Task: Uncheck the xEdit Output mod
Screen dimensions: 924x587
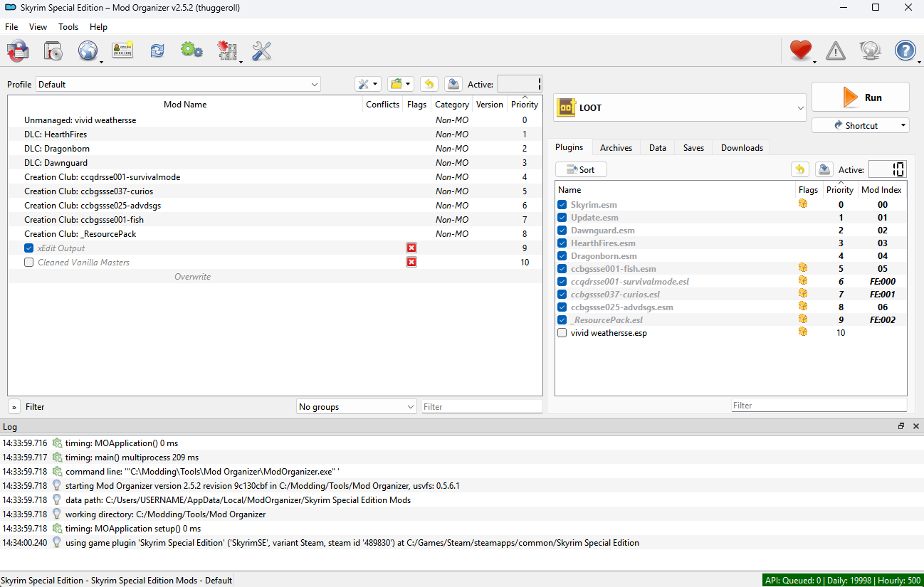Action: tap(29, 248)
